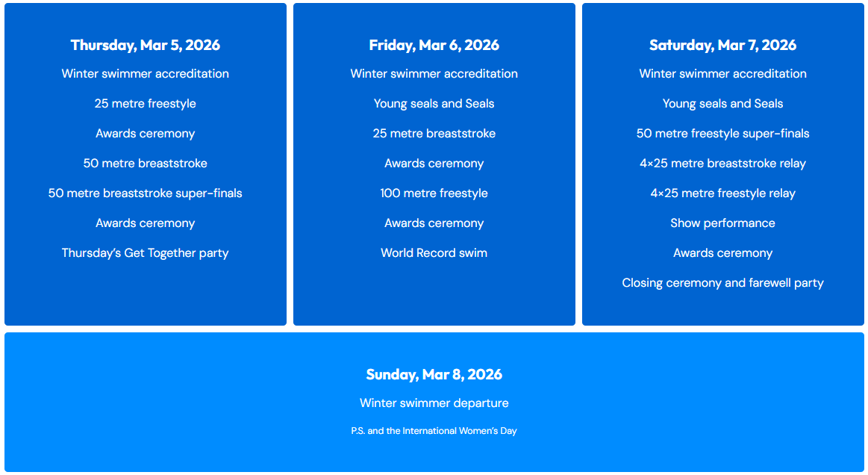Click the 100 metre freestyle entry
Screen dimensions: 868x475
point(434,193)
